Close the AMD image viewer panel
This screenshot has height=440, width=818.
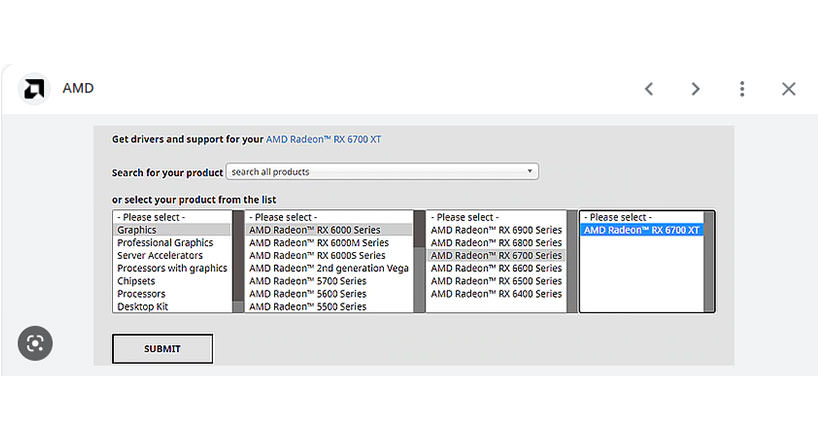pos(788,89)
